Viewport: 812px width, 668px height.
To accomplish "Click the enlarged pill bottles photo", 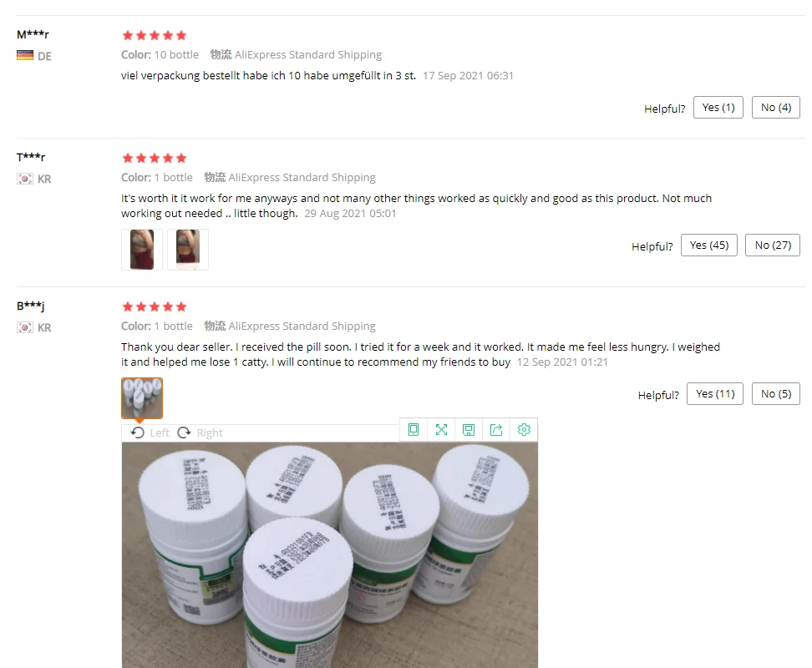I will click(330, 554).
